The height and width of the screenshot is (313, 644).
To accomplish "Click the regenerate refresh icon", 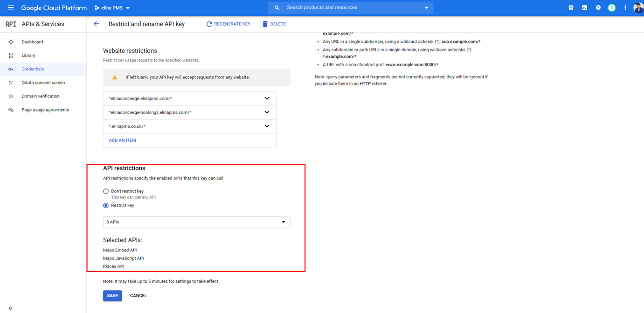I will click(209, 24).
